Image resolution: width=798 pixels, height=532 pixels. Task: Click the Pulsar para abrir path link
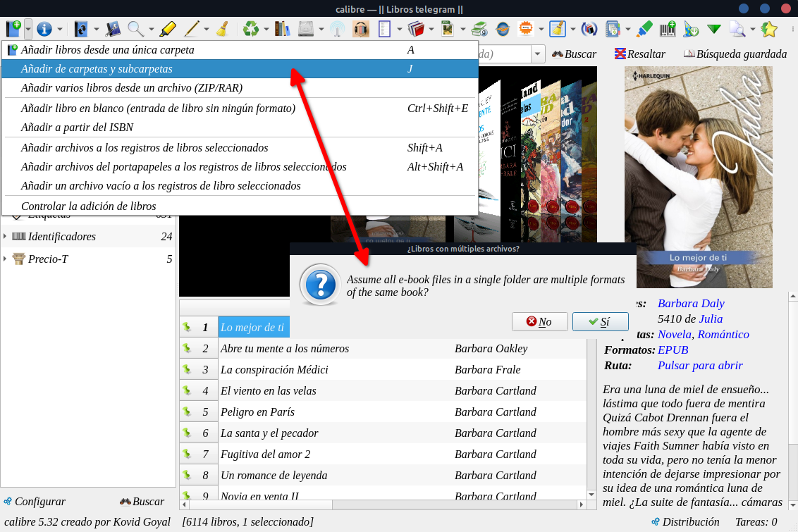[700, 366]
